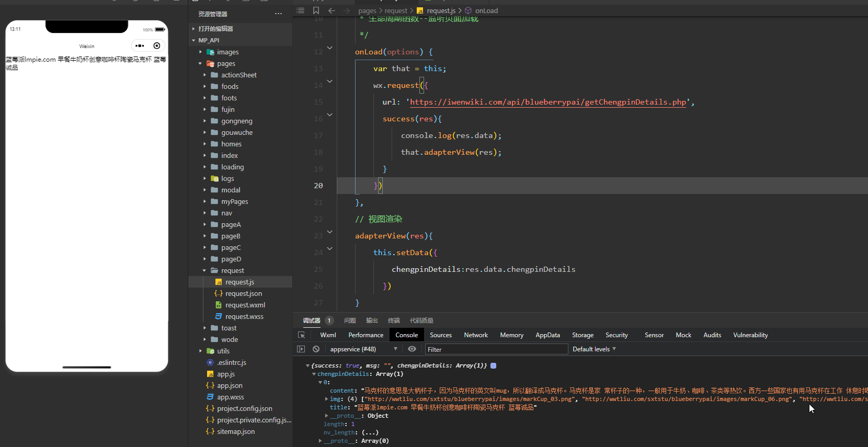Click the simulator capsule menu dots
Image resolution: width=868 pixels, height=447 pixels.
pyautogui.click(x=140, y=46)
